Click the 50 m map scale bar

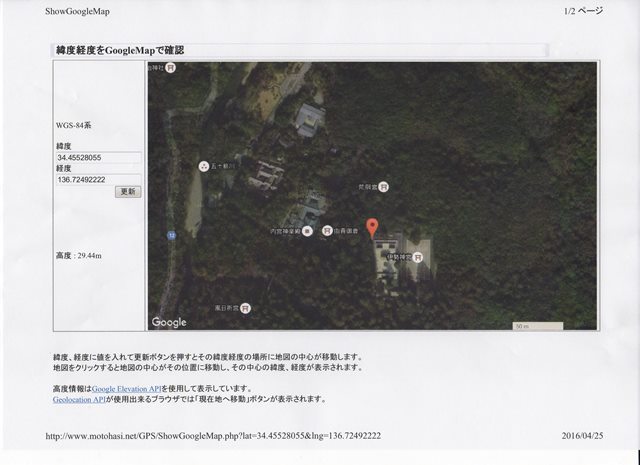[538, 326]
